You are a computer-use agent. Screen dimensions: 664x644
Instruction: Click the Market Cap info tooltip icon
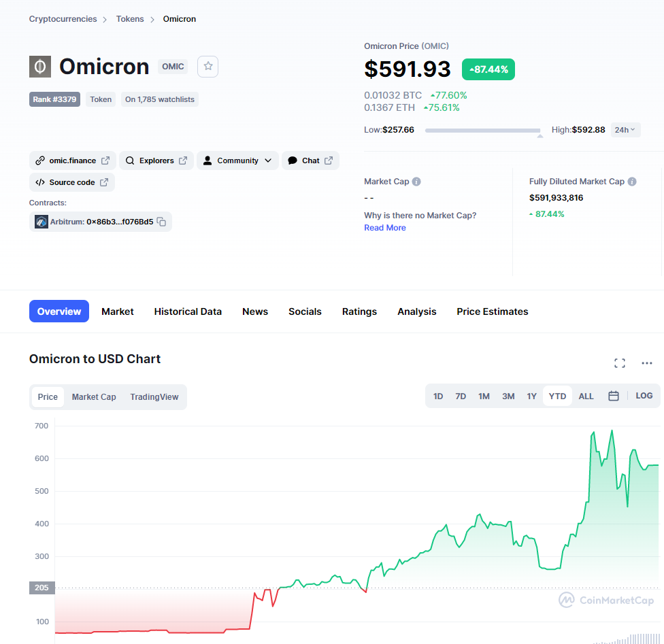pyautogui.click(x=415, y=181)
